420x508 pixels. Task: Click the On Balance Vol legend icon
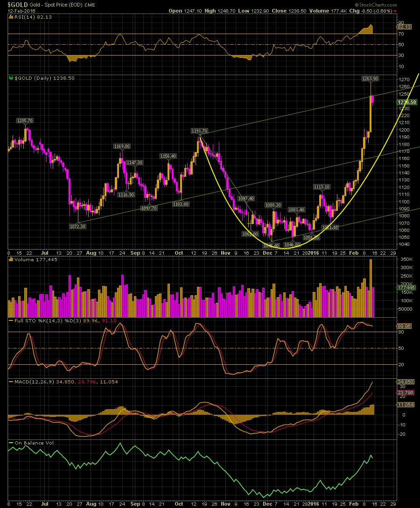point(11,443)
